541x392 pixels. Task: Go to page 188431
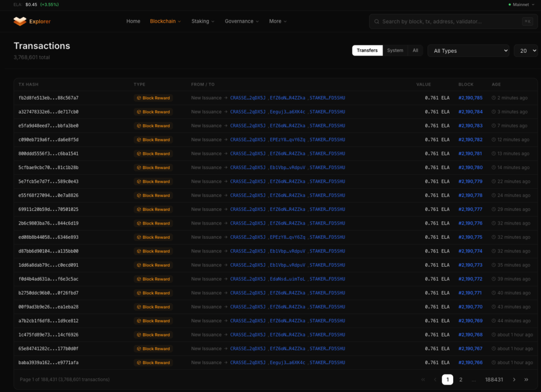click(494, 379)
